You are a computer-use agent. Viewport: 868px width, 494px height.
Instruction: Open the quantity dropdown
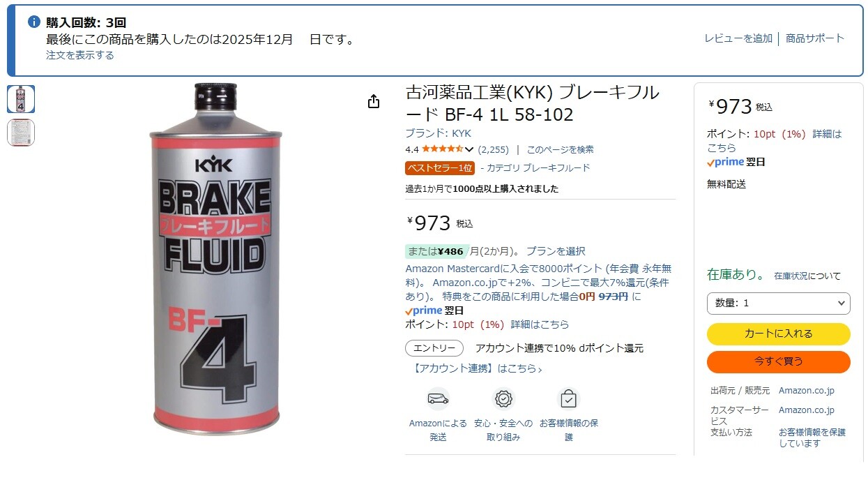coord(779,304)
